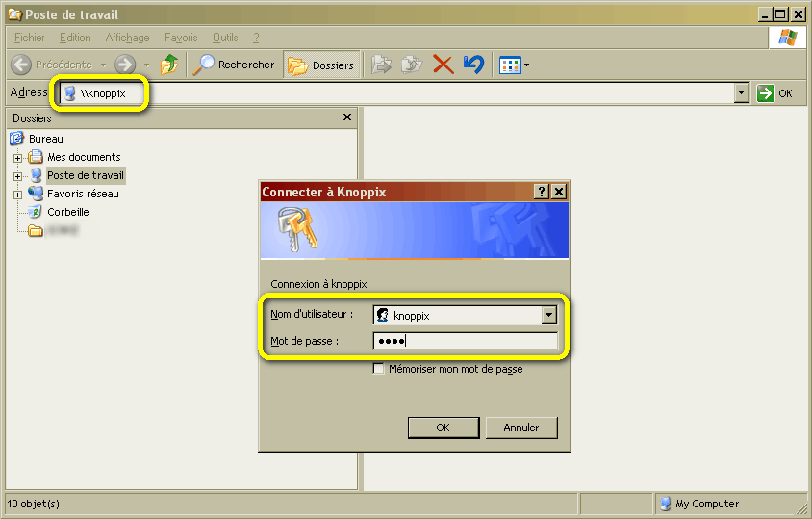Image resolution: width=812 pixels, height=519 pixels.
Task: Click the move-to-folder toolbar icon
Action: (x=381, y=65)
